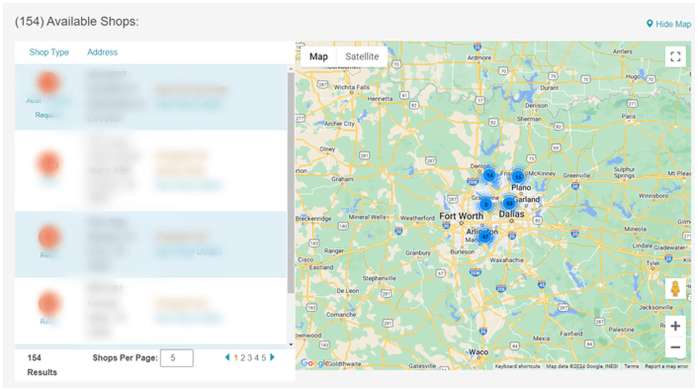Go to results page 3
698x391 pixels.
pyautogui.click(x=250, y=358)
